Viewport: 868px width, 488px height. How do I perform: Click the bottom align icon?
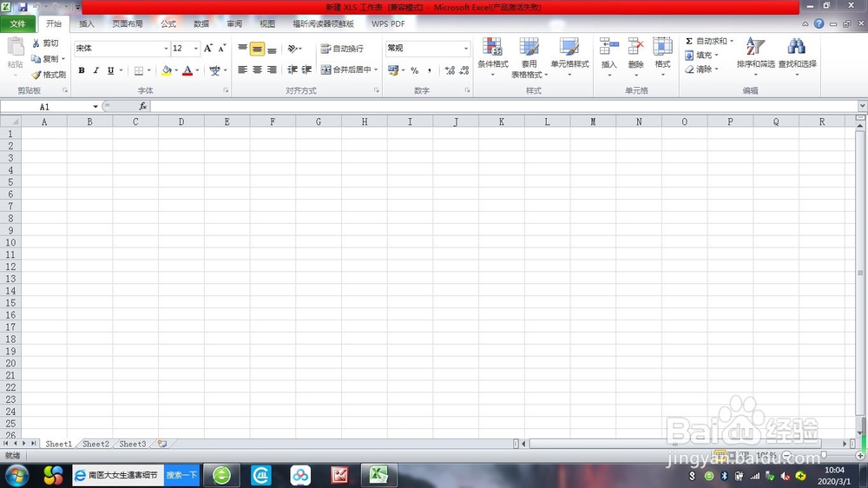tap(272, 49)
